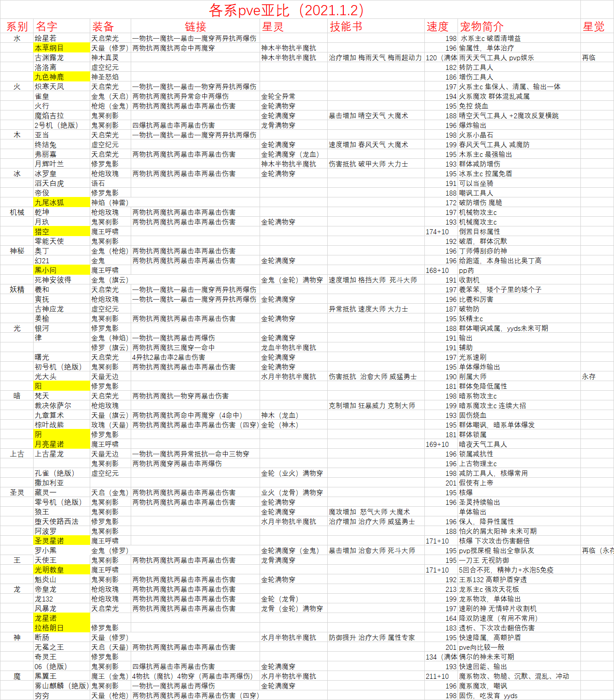This screenshot has height=700, width=614.
Task: Select the 神秘 series cell
Action: [x=17, y=251]
